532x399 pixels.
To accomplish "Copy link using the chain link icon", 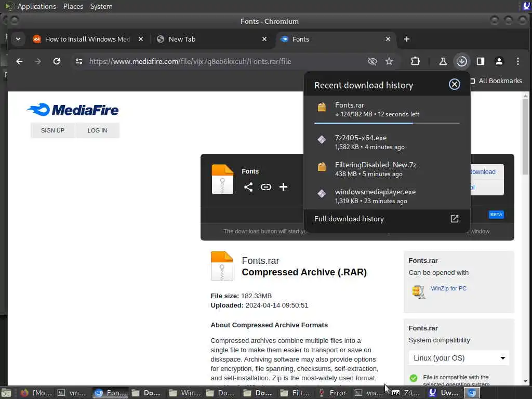I will tap(265, 187).
